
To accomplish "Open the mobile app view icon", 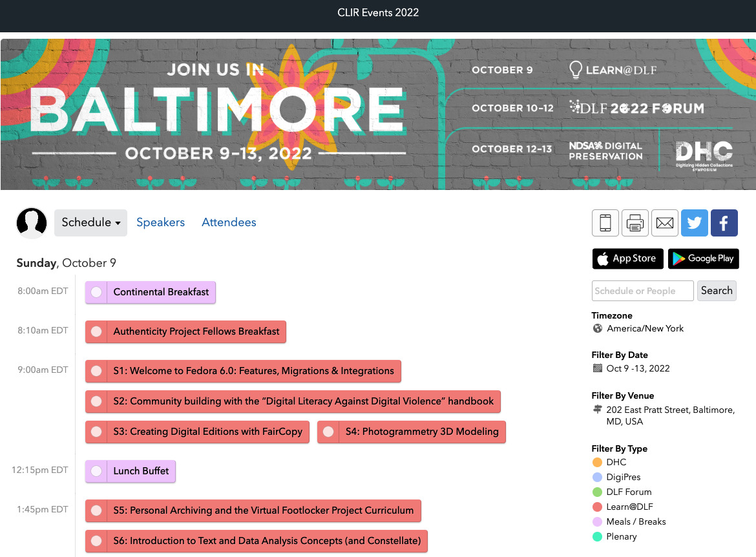I will point(605,222).
